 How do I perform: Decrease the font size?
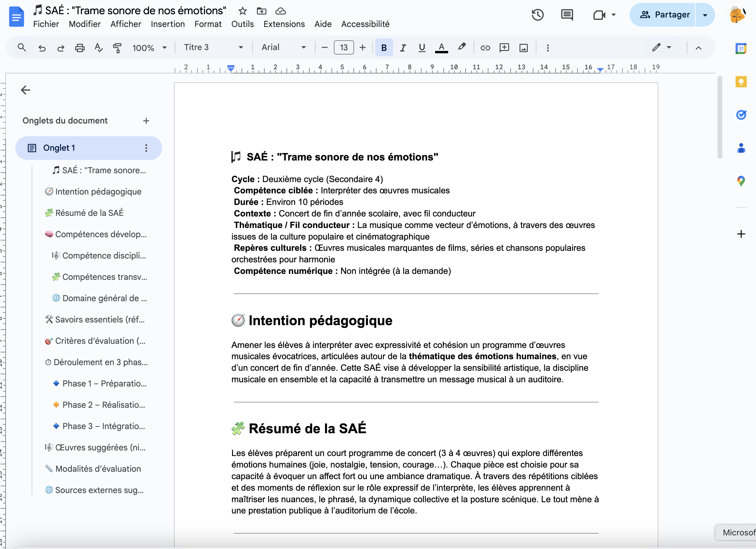(x=325, y=48)
